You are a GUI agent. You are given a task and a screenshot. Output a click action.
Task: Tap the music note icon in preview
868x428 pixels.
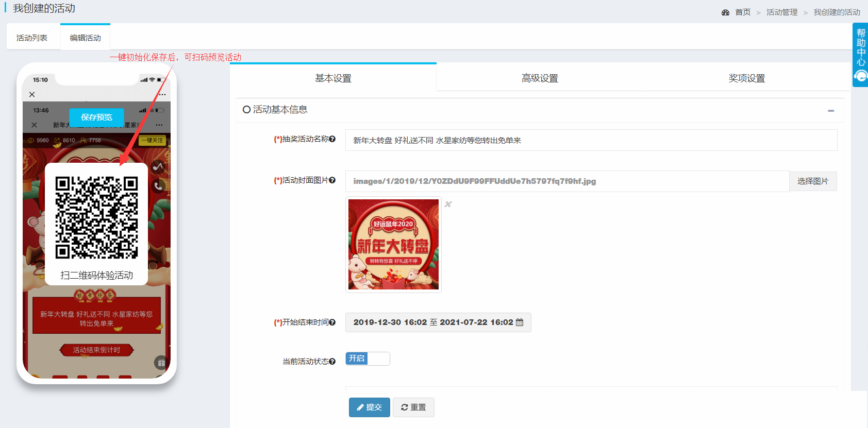pyautogui.click(x=158, y=167)
